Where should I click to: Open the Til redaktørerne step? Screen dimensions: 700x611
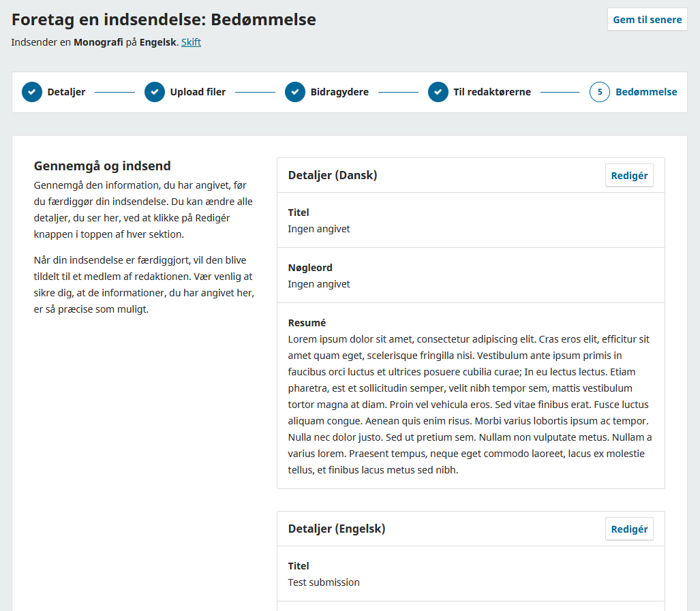pyautogui.click(x=489, y=91)
